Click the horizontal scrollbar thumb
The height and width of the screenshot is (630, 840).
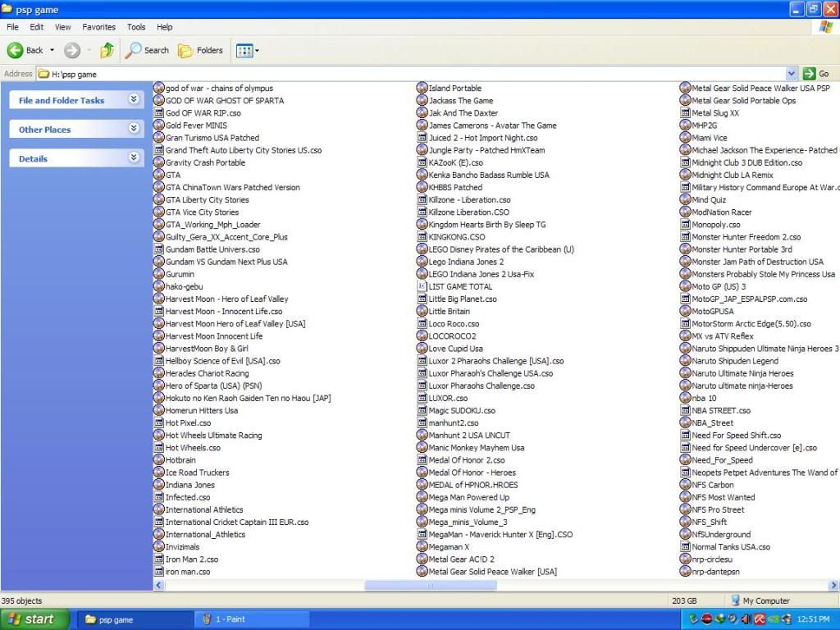pyautogui.click(x=430, y=586)
